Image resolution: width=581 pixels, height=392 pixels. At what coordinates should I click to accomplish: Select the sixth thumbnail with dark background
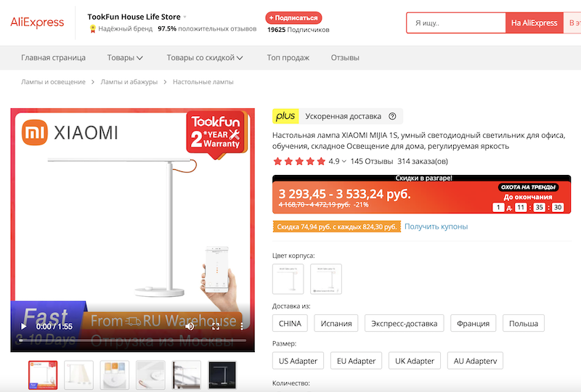tap(222, 375)
